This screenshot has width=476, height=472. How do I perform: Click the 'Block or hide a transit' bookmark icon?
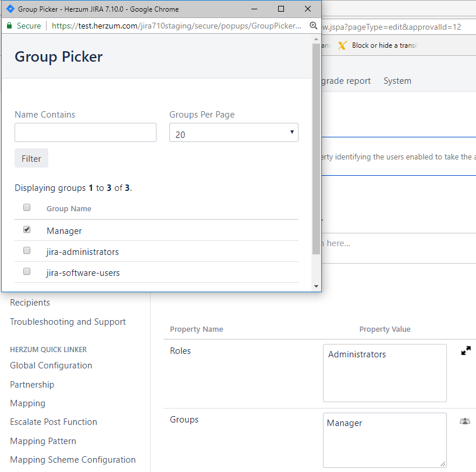(342, 45)
